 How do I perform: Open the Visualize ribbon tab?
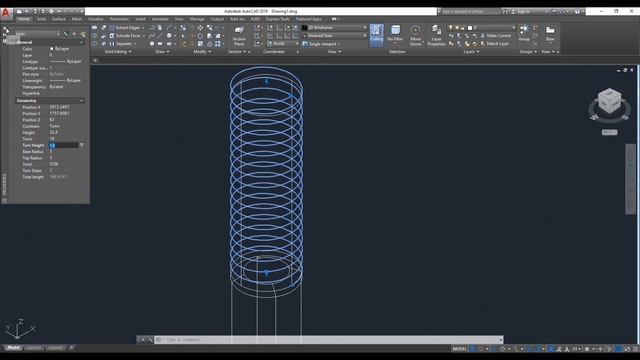[x=96, y=19]
